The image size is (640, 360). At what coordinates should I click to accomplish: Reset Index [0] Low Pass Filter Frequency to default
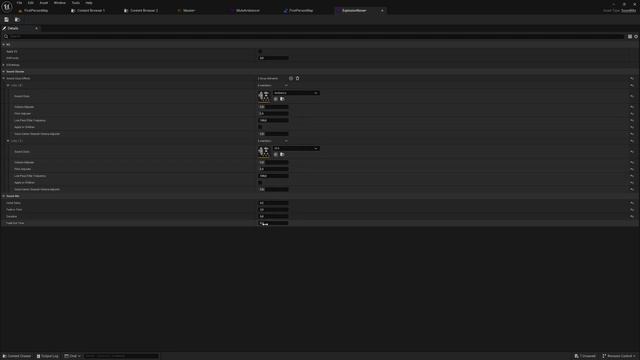click(x=631, y=120)
